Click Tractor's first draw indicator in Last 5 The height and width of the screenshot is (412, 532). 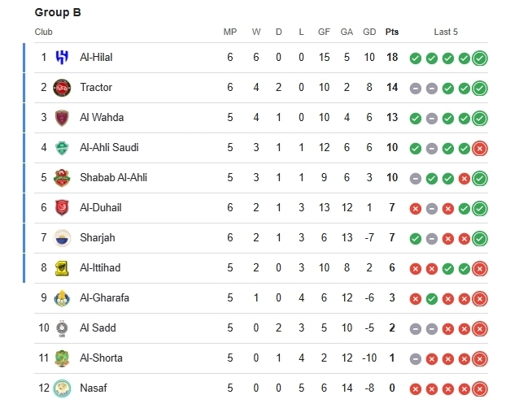click(x=416, y=88)
